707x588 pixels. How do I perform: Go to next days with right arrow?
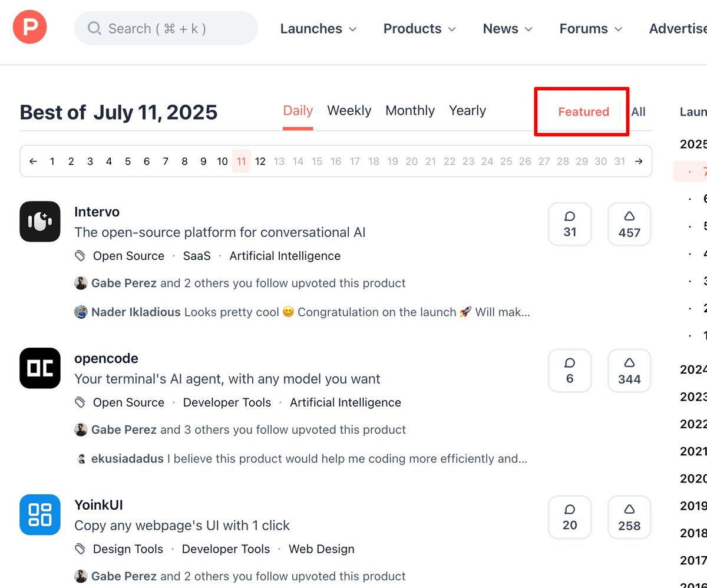[x=639, y=161]
